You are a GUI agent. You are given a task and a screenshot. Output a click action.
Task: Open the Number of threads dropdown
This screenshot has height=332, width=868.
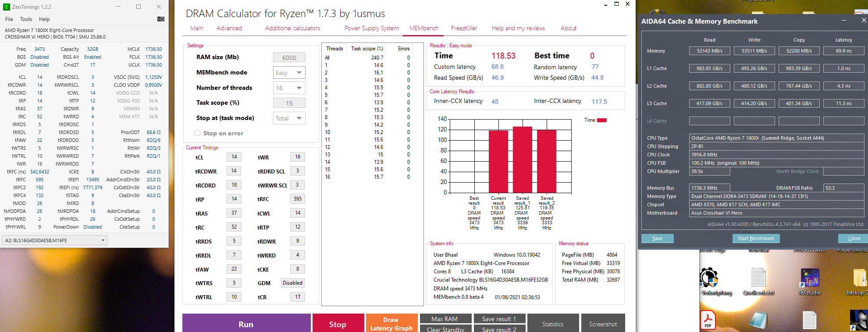tap(289, 88)
